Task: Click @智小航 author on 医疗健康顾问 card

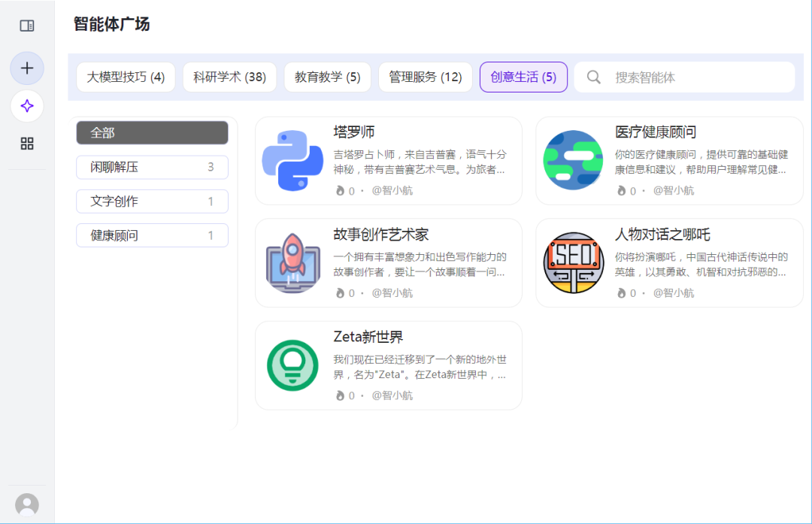Action: click(x=673, y=190)
